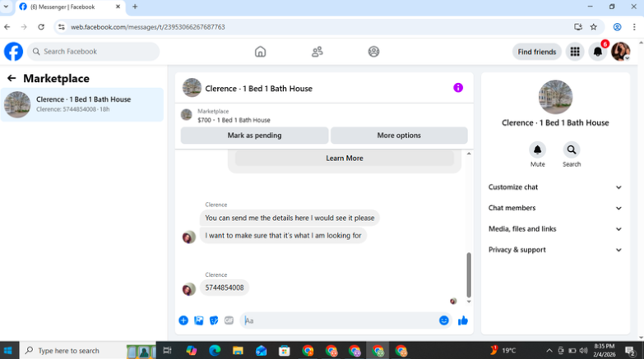Click Learn More button
The image size is (644, 359).
pyautogui.click(x=344, y=158)
